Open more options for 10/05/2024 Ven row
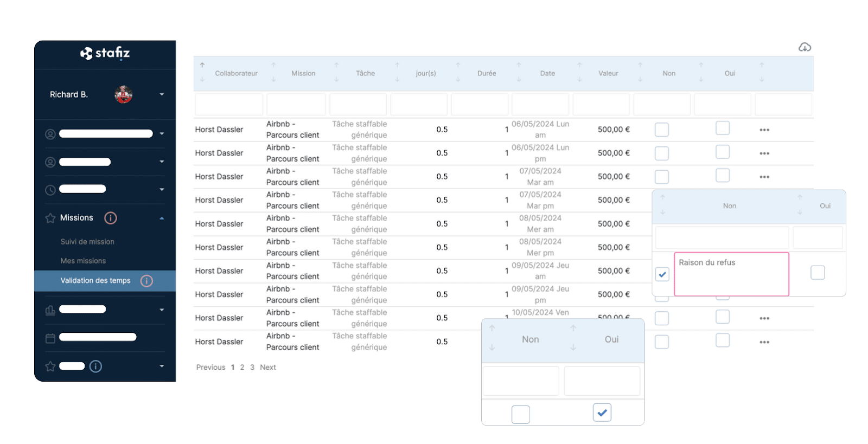The width and height of the screenshot is (868, 444). click(764, 319)
